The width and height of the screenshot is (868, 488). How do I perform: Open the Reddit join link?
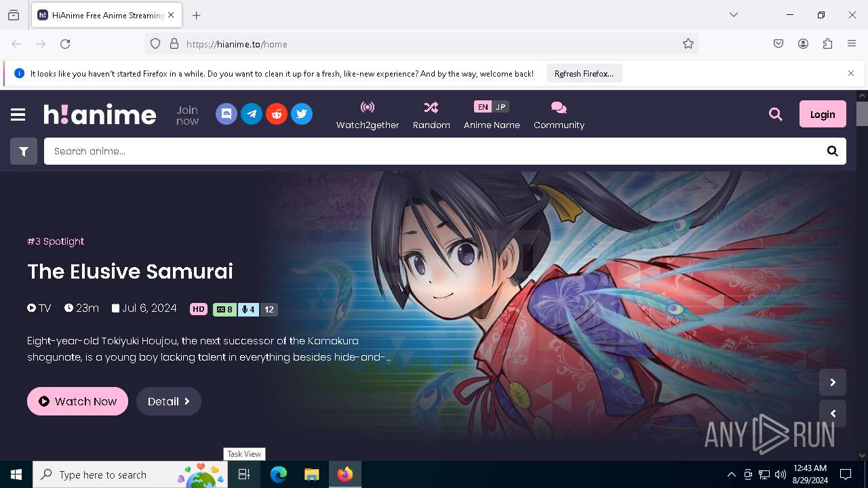point(277,114)
